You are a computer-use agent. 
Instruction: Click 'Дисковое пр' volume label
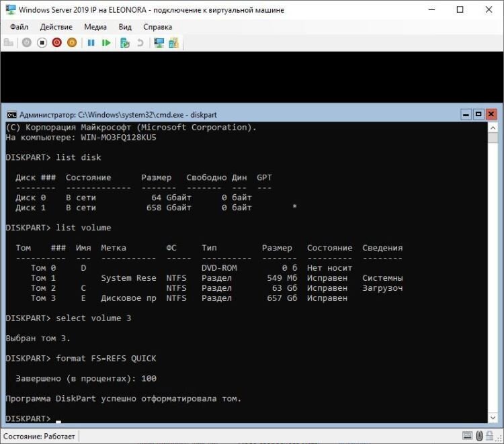click(x=128, y=298)
